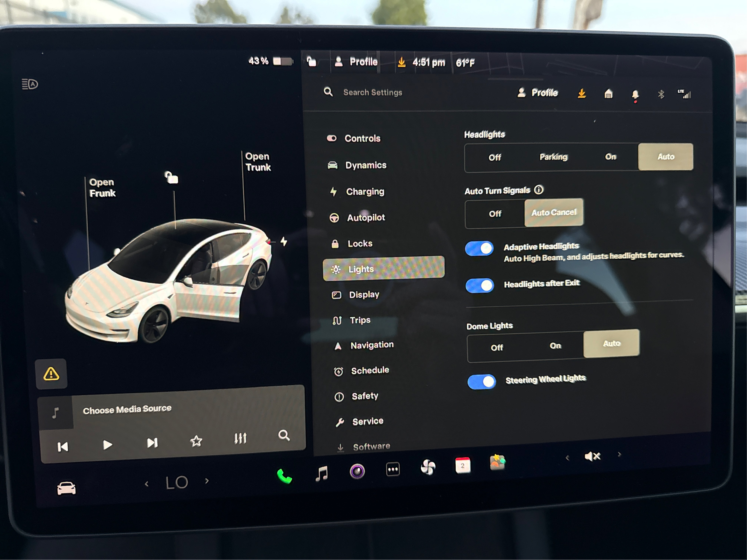Tap the yellow warning triangle alert
The height and width of the screenshot is (560, 747).
(x=51, y=374)
